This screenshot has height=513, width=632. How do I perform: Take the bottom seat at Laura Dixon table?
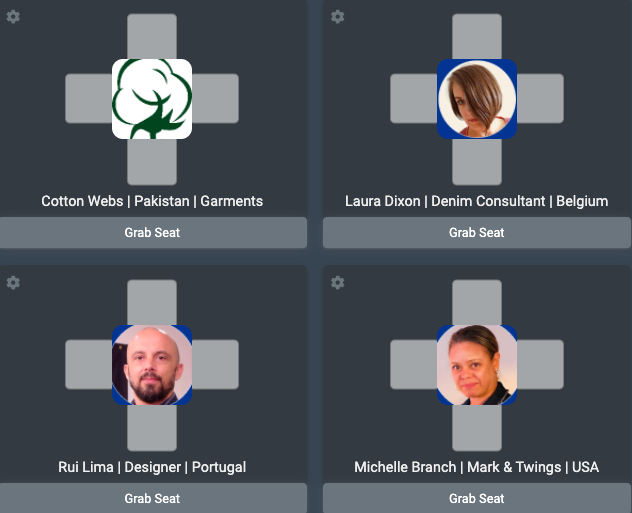(477, 162)
